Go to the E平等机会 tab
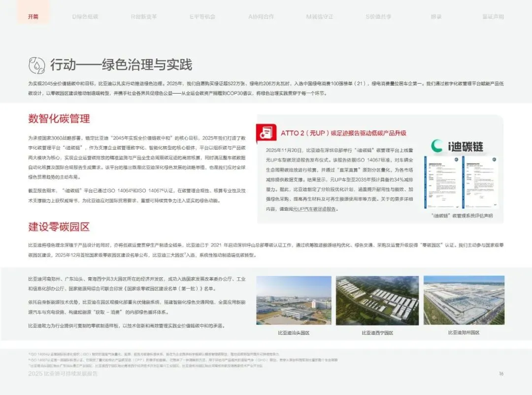The image size is (532, 395). click(x=202, y=17)
